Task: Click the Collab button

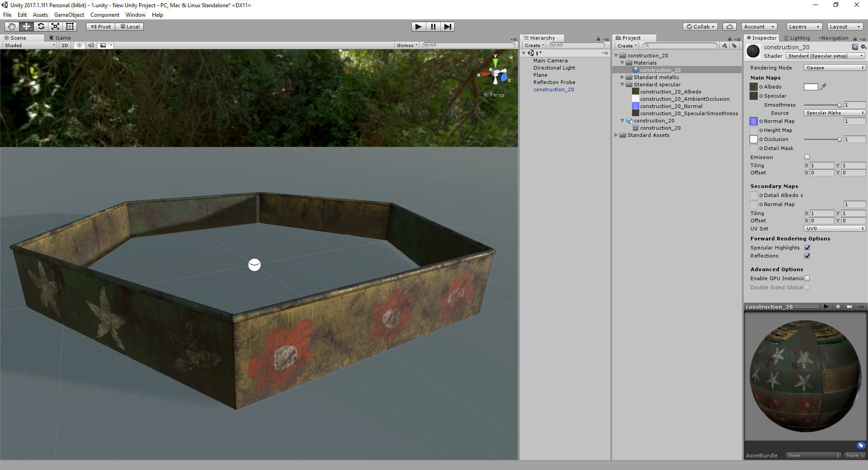Action: click(x=701, y=27)
